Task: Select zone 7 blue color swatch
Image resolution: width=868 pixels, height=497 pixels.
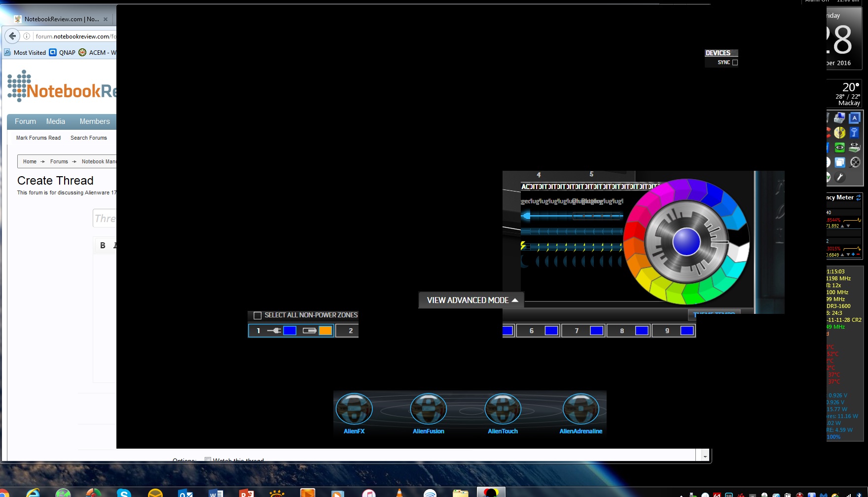Action: pyautogui.click(x=597, y=331)
